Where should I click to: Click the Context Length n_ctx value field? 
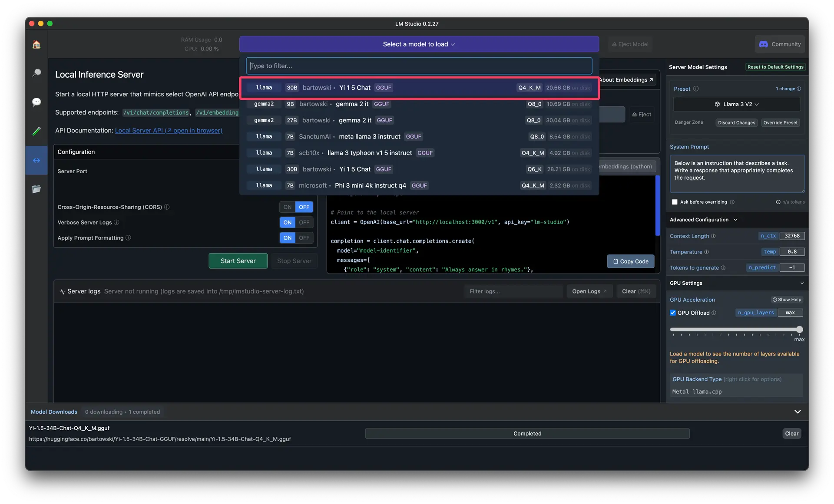point(791,236)
